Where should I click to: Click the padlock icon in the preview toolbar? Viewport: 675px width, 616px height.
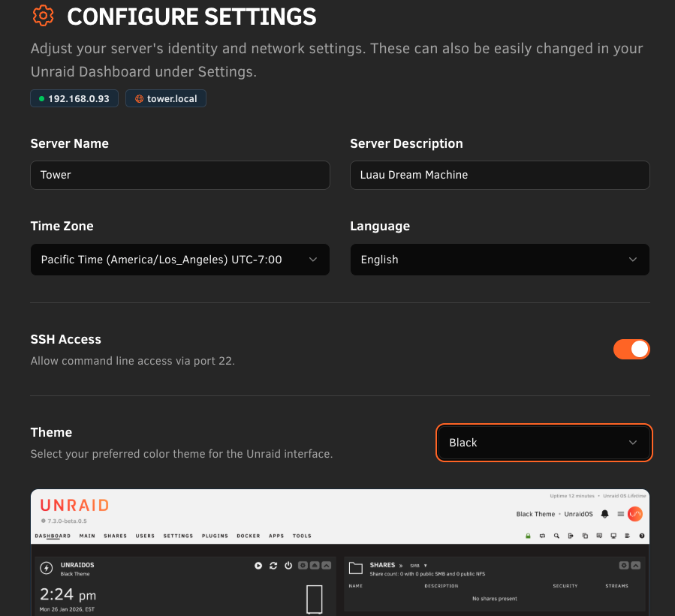(x=528, y=535)
